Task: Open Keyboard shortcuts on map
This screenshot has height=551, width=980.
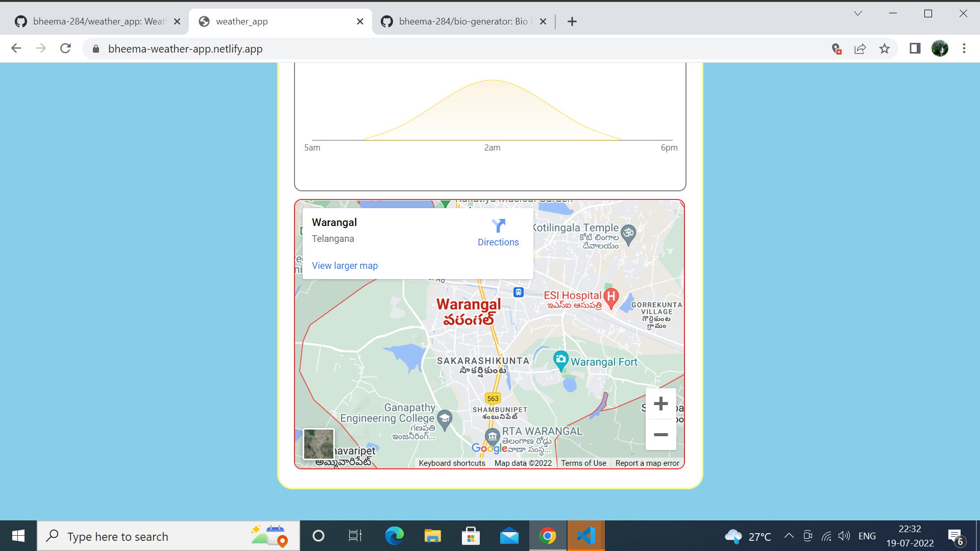Action: point(452,463)
